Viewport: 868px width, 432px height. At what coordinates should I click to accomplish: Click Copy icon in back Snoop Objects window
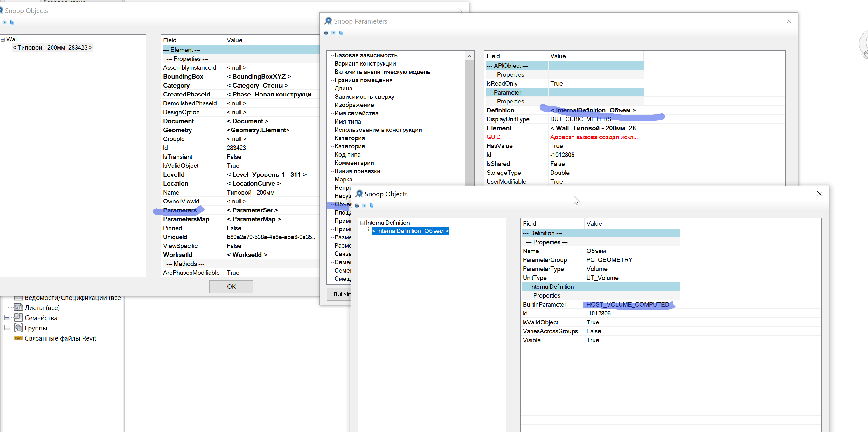[x=11, y=22]
